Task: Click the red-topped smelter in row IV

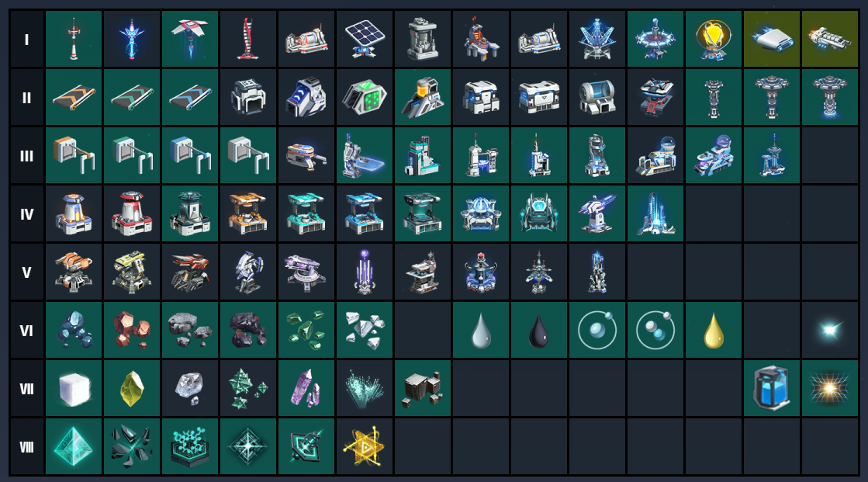Action: coord(132,214)
